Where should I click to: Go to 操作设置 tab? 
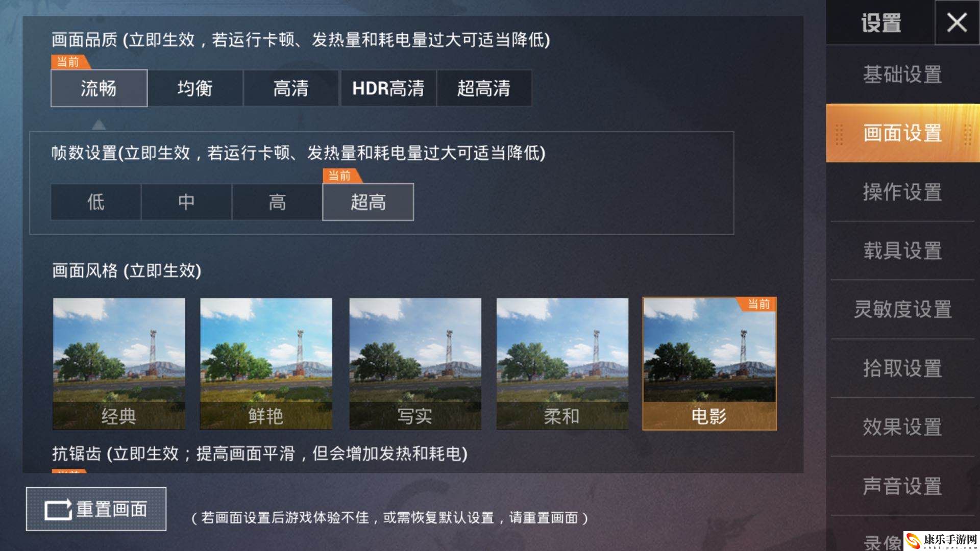pos(902,192)
